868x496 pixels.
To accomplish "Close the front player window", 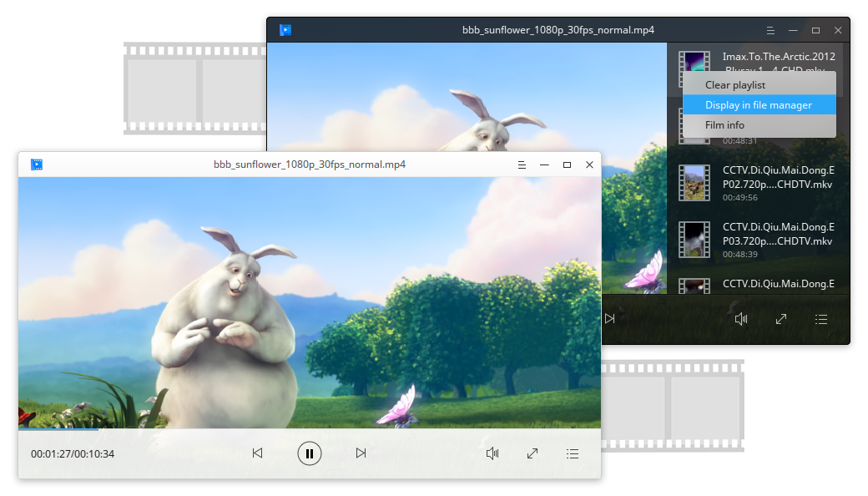I will [x=589, y=165].
